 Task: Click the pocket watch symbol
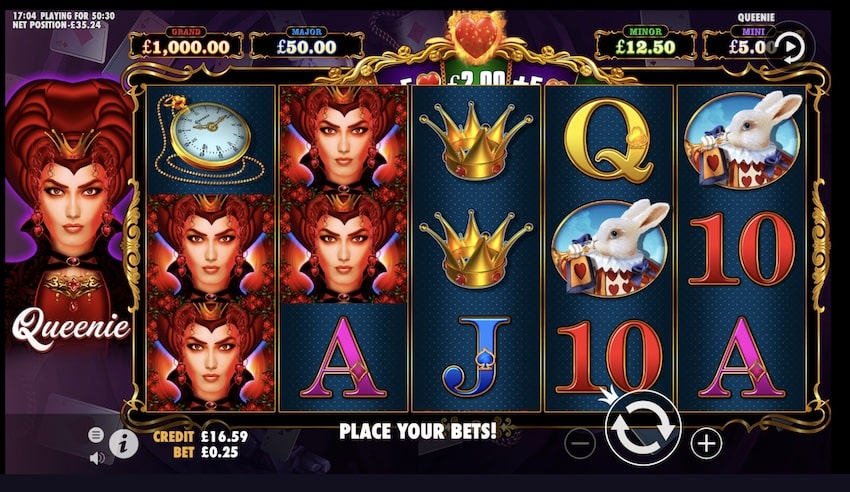click(x=209, y=138)
